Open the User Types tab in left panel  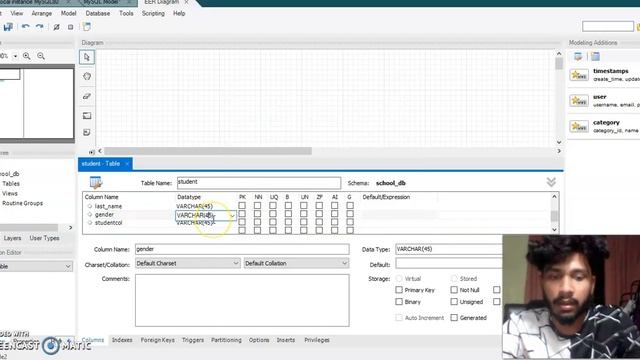(44, 238)
